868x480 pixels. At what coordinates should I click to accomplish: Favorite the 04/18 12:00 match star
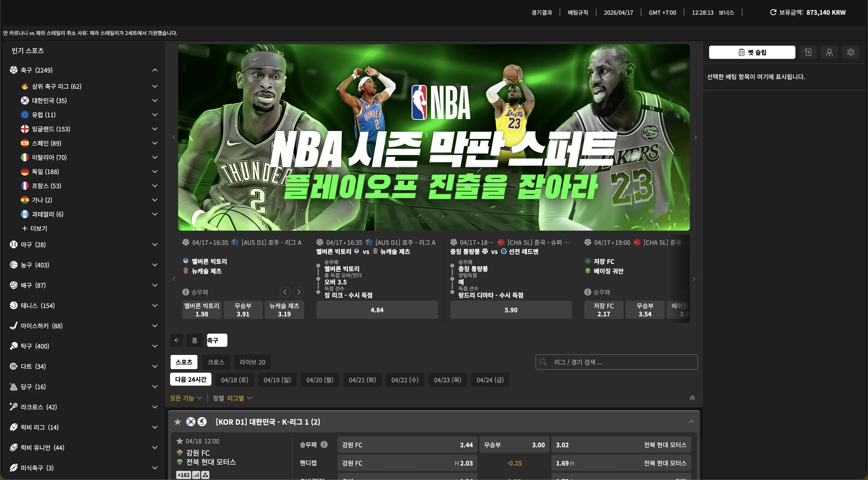180,441
